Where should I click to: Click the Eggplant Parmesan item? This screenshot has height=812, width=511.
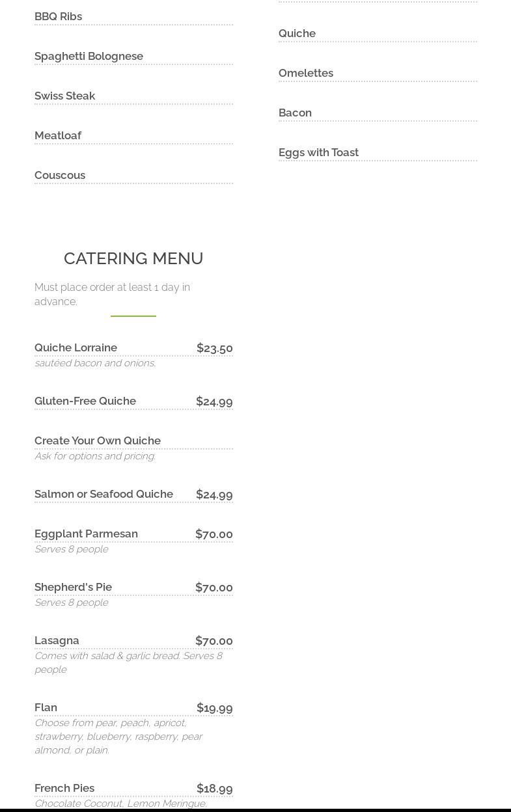tap(86, 534)
